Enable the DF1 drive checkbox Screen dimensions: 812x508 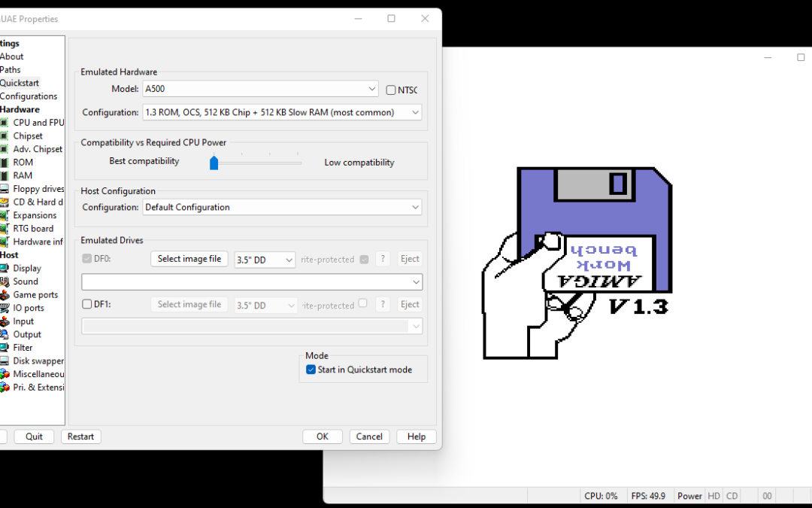(87, 304)
